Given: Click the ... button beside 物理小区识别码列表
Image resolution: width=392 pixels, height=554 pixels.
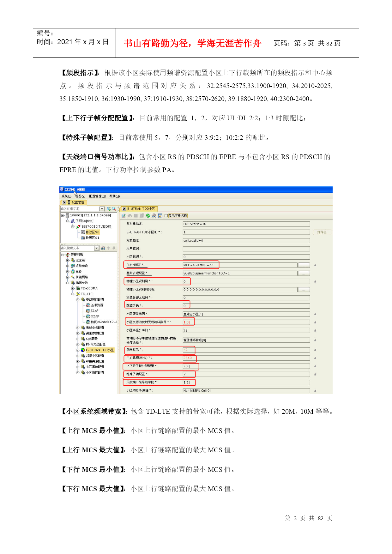Looking at the screenshot, I should tap(304, 290).
